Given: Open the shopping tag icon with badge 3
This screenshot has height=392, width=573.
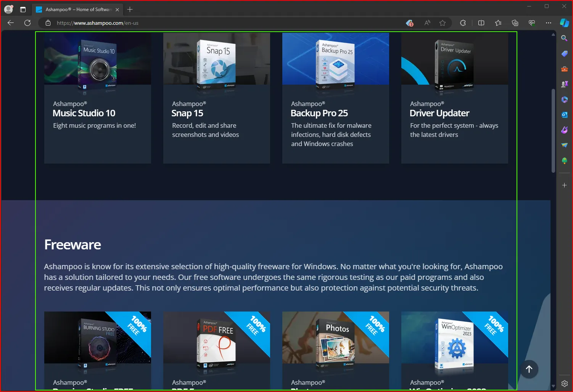Looking at the screenshot, I should [x=410, y=23].
